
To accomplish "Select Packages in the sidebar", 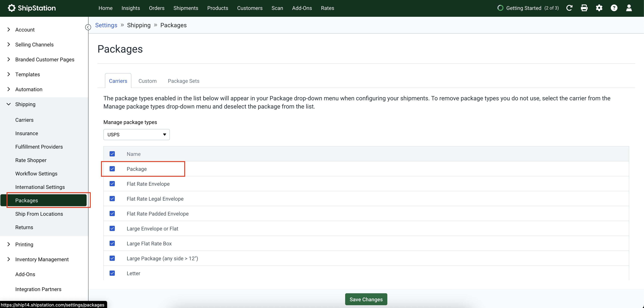I will [43, 200].
